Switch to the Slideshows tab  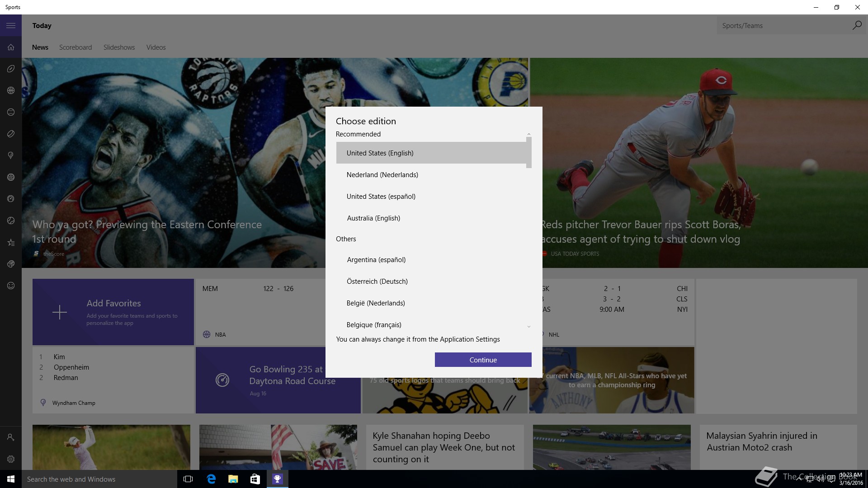[x=119, y=47]
